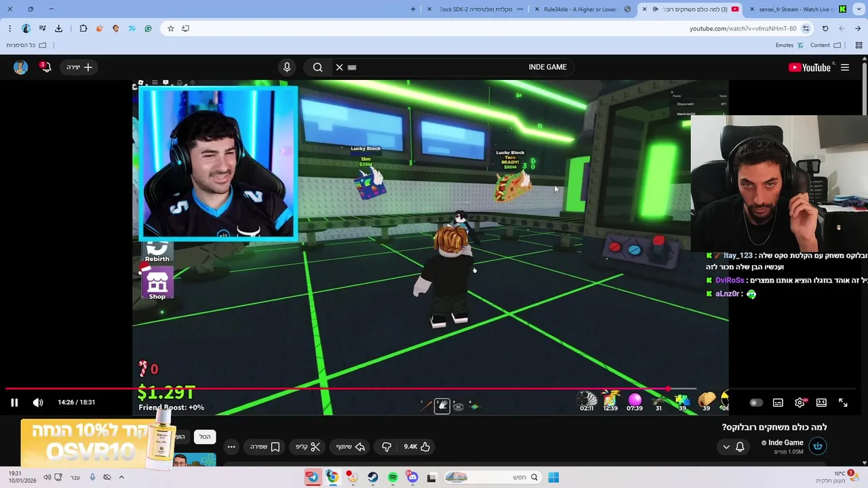868x488 pixels.
Task: Open Spotify from the taskbar
Action: pos(393,477)
